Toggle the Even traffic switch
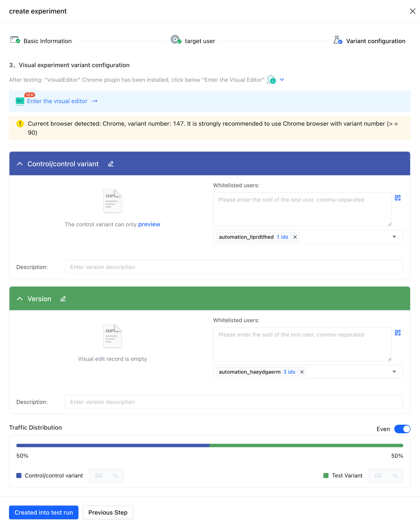Image resolution: width=420 pixels, height=527 pixels. [x=402, y=429]
